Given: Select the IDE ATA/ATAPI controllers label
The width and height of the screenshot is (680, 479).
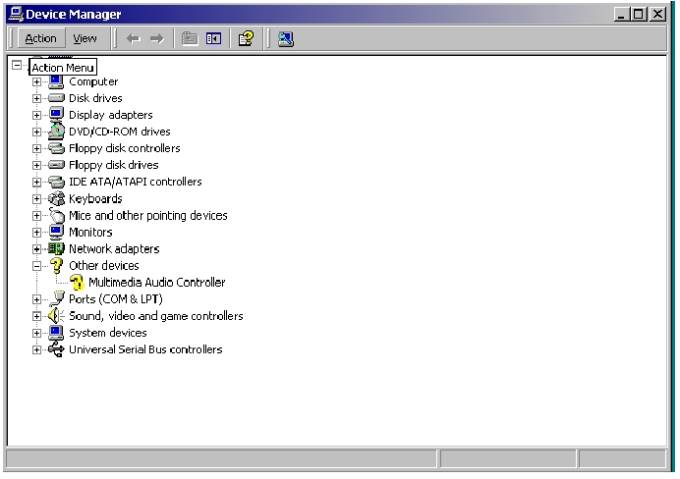Looking at the screenshot, I should 135,182.
